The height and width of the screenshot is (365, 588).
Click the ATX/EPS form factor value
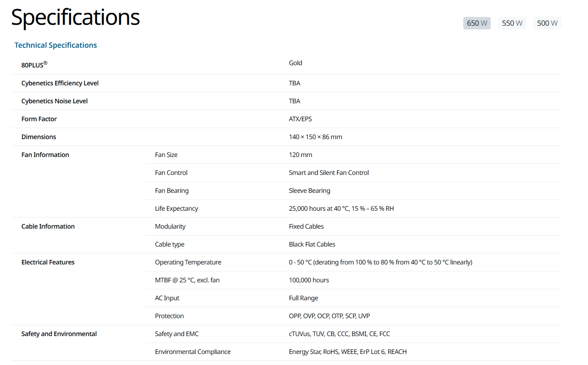click(300, 119)
